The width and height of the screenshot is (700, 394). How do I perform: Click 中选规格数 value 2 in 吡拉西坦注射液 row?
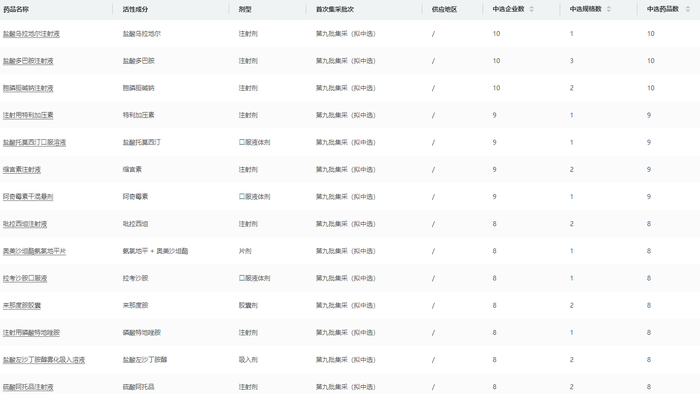[x=571, y=224]
